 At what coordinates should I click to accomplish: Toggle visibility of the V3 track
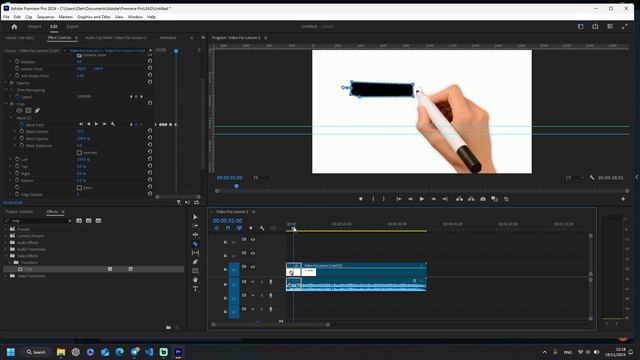click(x=253, y=240)
